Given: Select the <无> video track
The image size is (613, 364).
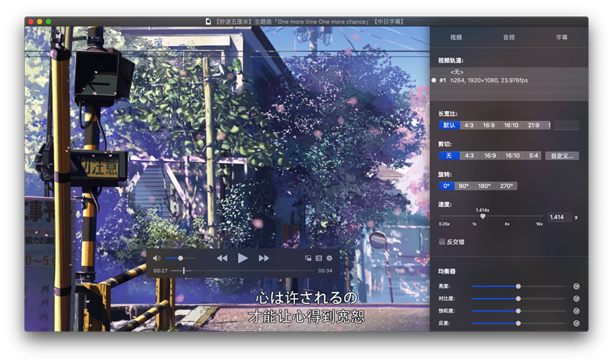Looking at the screenshot, I should (509, 72).
